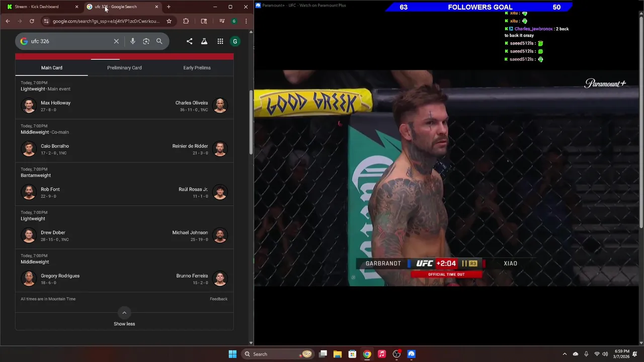Click Max Holloway's avatar photo
This screenshot has width=644, height=362.
[29, 106]
